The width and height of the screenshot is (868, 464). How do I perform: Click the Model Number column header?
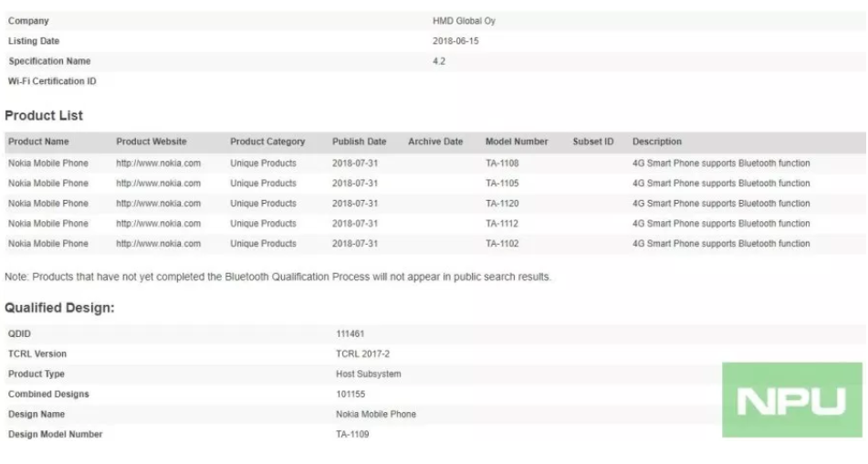point(517,142)
